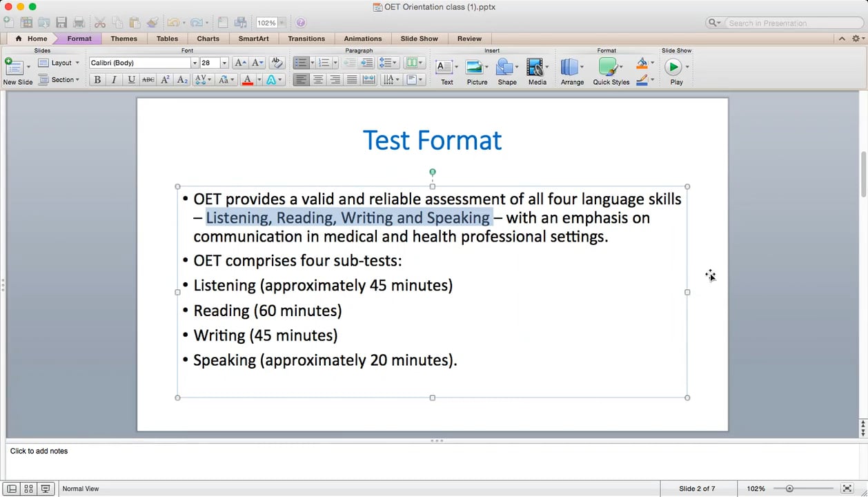This screenshot has width=868, height=497.
Task: Insert a Shape from the ribbon
Action: 507,72
